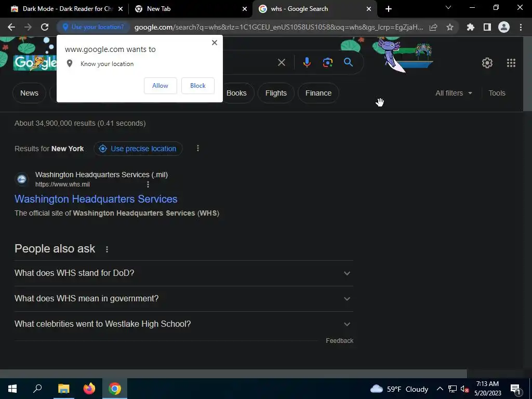Submit search with magnifying glass icon

click(348, 62)
